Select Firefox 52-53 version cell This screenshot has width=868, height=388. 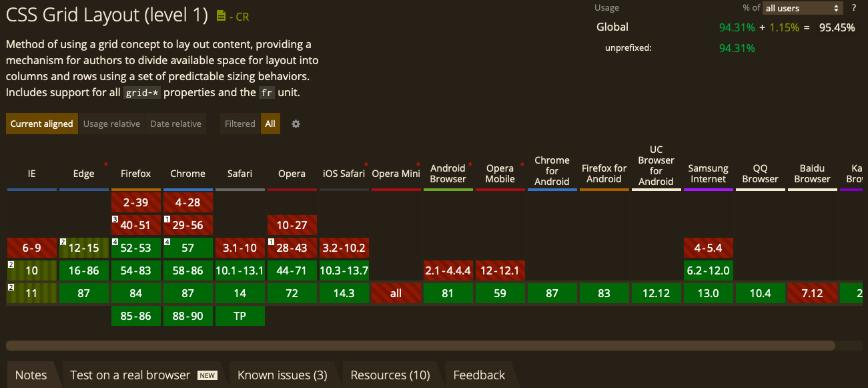(x=136, y=248)
